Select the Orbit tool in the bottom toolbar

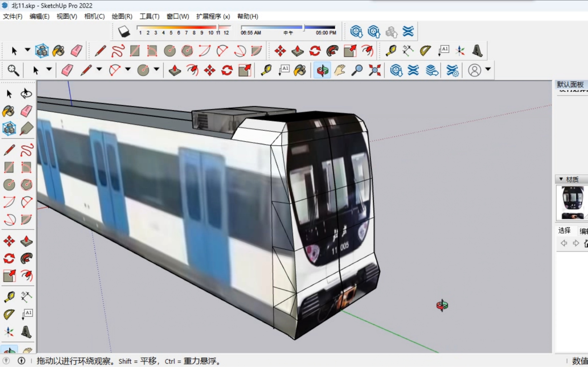[x=322, y=70]
